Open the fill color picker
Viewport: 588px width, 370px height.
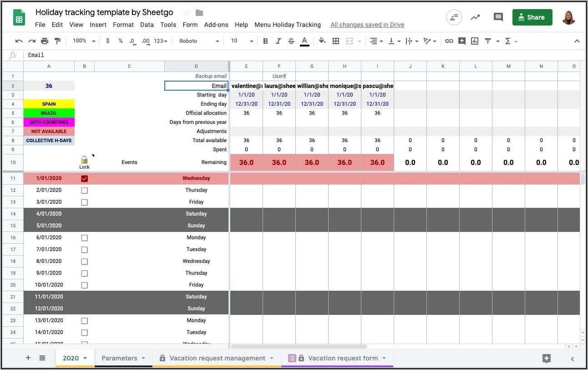coord(322,41)
